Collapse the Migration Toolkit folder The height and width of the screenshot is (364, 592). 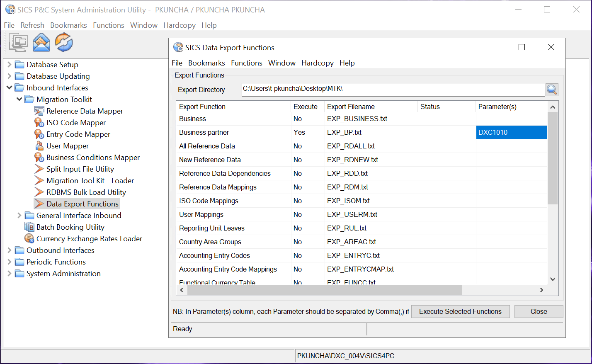tap(19, 99)
